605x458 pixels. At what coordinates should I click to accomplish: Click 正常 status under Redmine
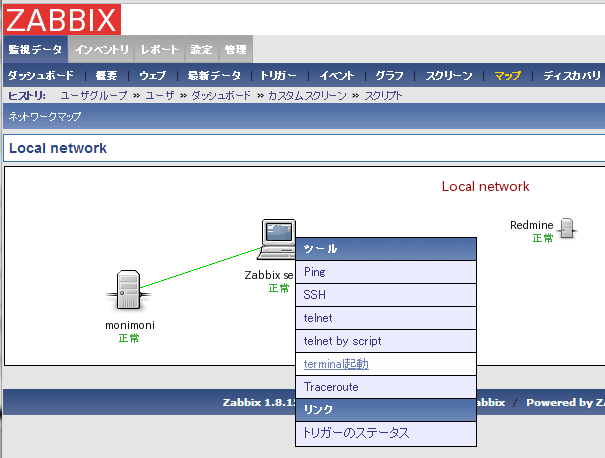(x=543, y=238)
